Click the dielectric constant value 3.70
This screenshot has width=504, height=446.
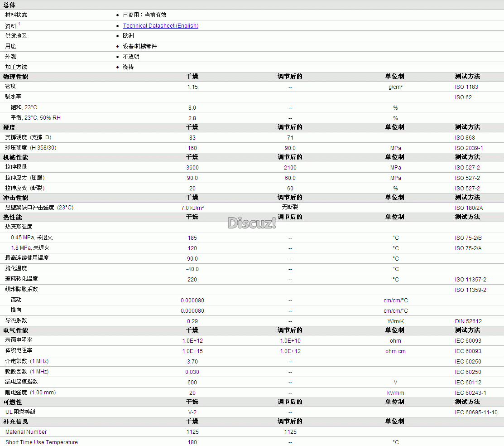click(x=192, y=362)
